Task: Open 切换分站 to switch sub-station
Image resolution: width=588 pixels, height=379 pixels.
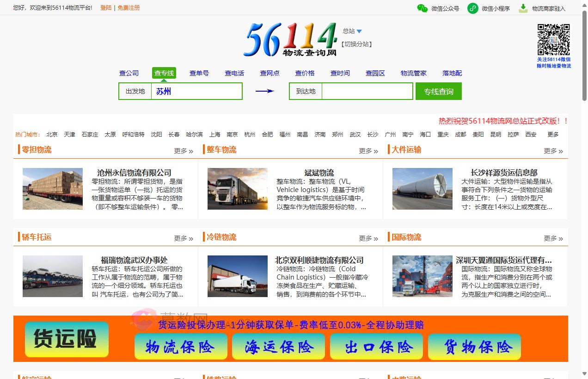Action: (356, 43)
